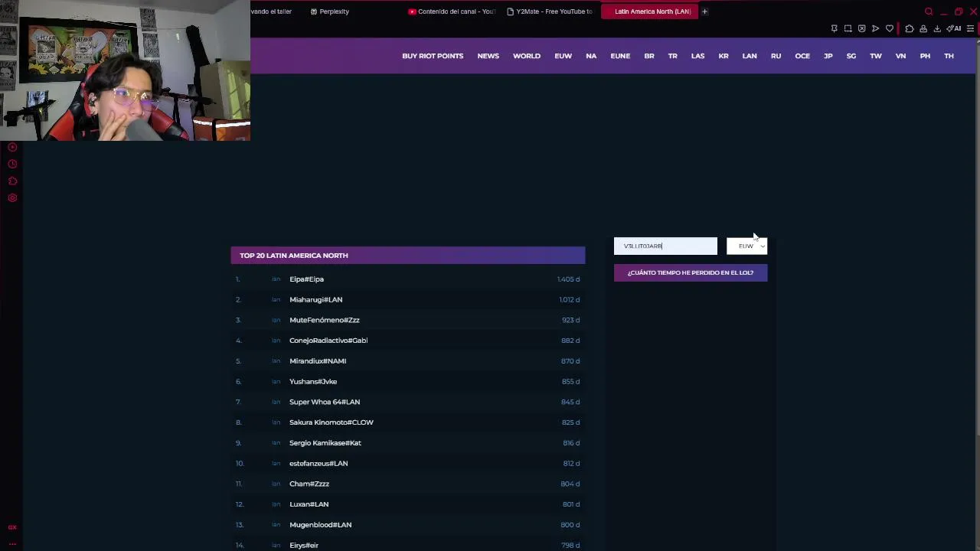Open player ConejoRadiactivo#Gabi profile link
Viewport: 980px width, 551px height.
(x=328, y=341)
